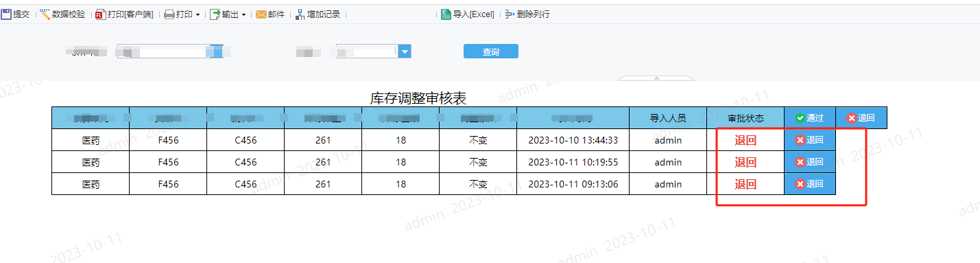Viewport: 980px width, 263px height.
Task: Click the 查询 query button
Action: (x=491, y=52)
